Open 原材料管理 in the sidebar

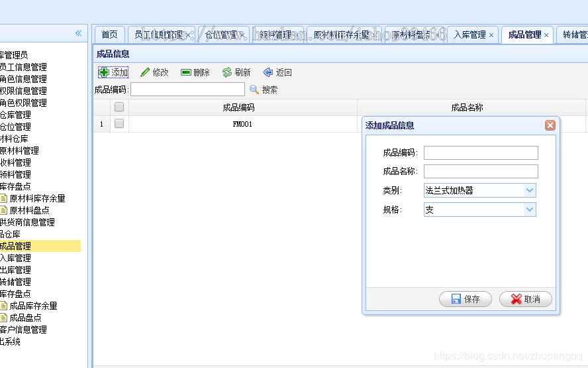19,151
